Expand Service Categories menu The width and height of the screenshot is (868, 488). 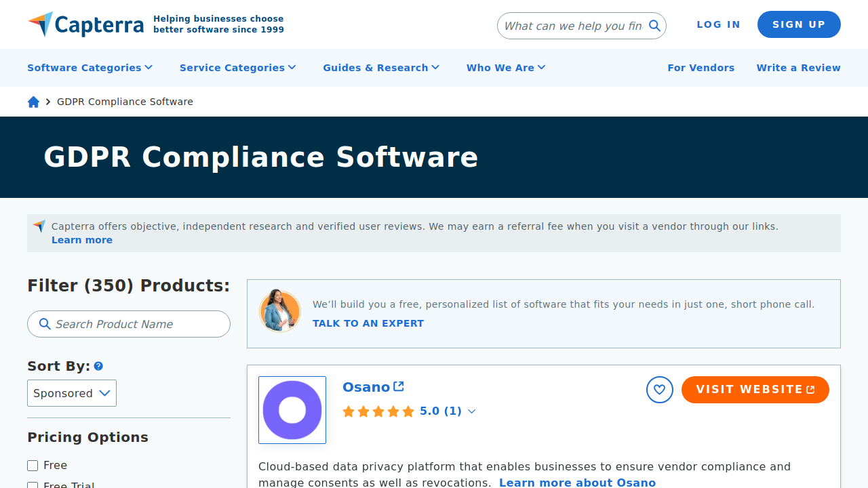pyautogui.click(x=238, y=68)
